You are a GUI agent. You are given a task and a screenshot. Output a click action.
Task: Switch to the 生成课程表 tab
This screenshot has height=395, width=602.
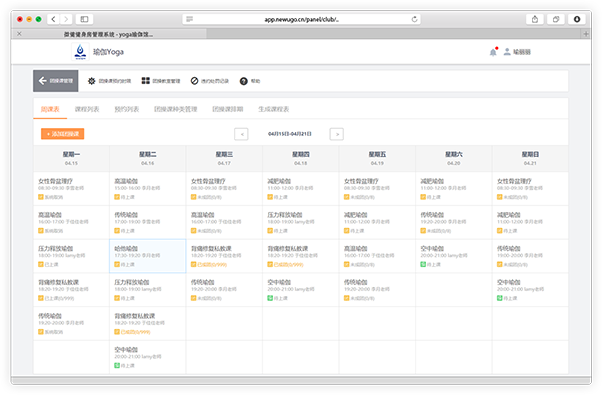pos(273,109)
